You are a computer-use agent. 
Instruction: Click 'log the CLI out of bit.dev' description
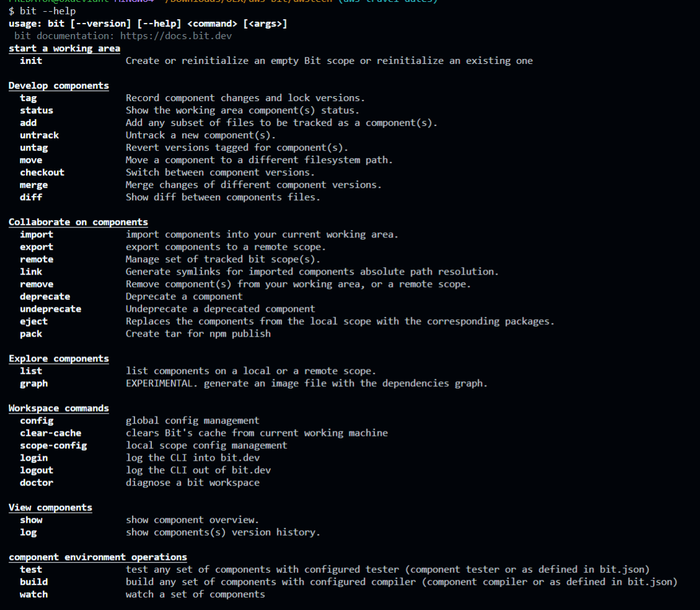[x=198, y=471]
